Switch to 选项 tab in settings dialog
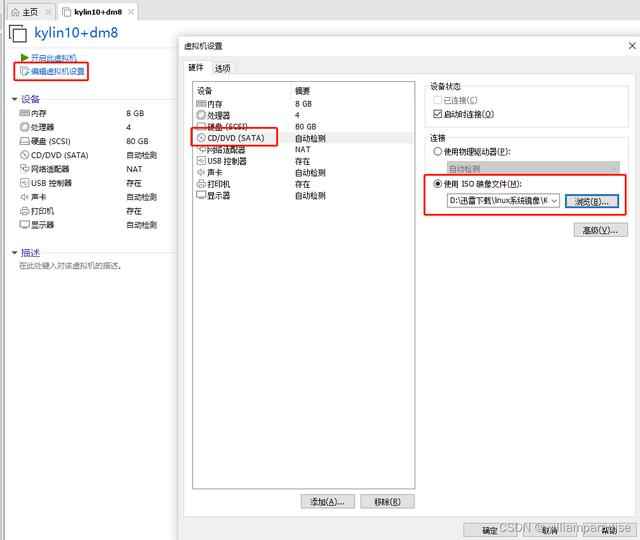 point(222,69)
